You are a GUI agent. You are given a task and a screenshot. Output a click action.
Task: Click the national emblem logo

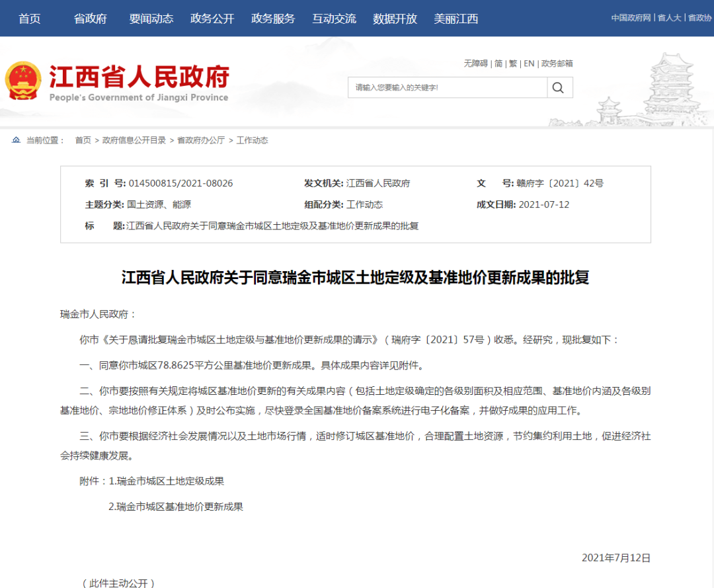pyautogui.click(x=22, y=81)
